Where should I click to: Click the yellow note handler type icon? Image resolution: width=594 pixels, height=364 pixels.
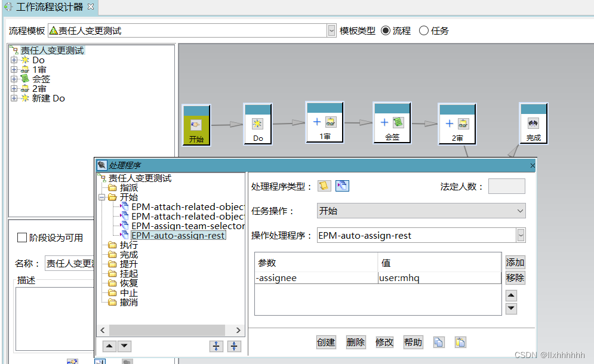324,186
